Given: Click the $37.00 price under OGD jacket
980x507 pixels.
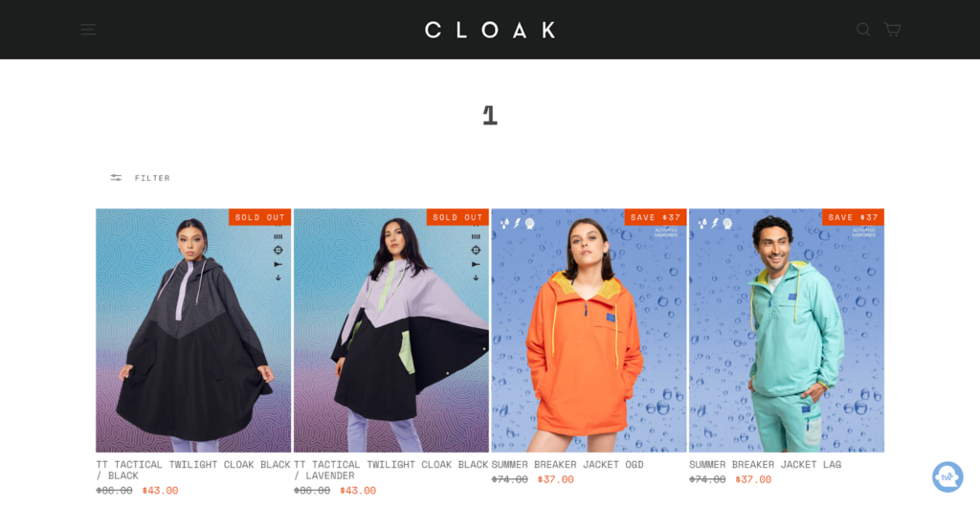Looking at the screenshot, I should 556,479.
